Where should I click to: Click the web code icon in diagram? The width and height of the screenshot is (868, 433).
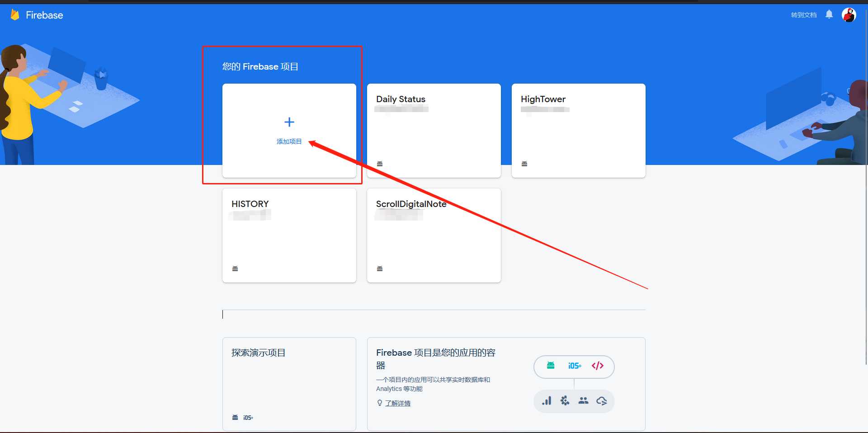(x=598, y=366)
